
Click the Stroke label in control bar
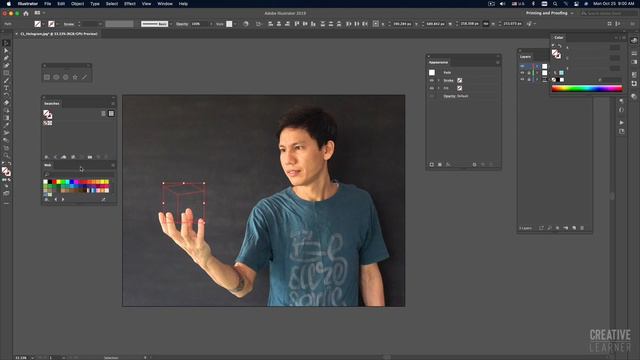[69, 24]
